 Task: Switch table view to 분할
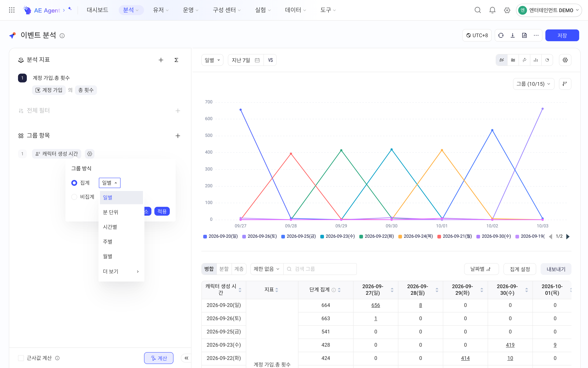[x=224, y=269]
